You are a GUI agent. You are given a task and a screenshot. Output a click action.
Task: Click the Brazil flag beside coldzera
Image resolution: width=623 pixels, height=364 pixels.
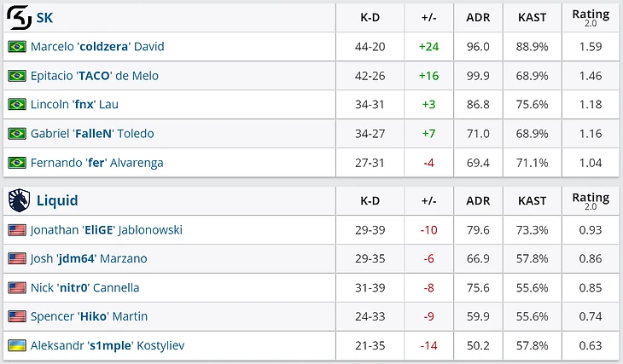click(x=17, y=46)
